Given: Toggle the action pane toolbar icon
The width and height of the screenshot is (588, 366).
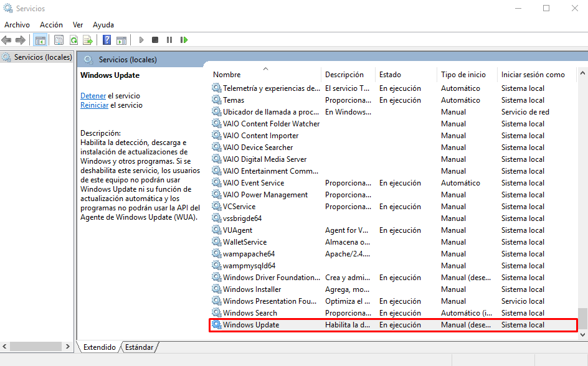Looking at the screenshot, I should (x=121, y=40).
